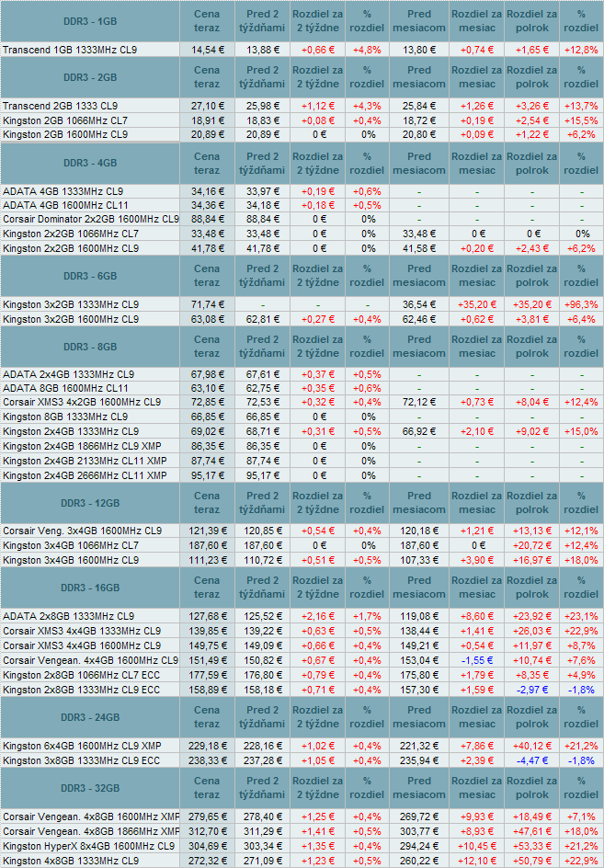Select ADATA 4GB 1333MHz CL9 product name
This screenshot has height=868, width=604.
click(x=63, y=191)
